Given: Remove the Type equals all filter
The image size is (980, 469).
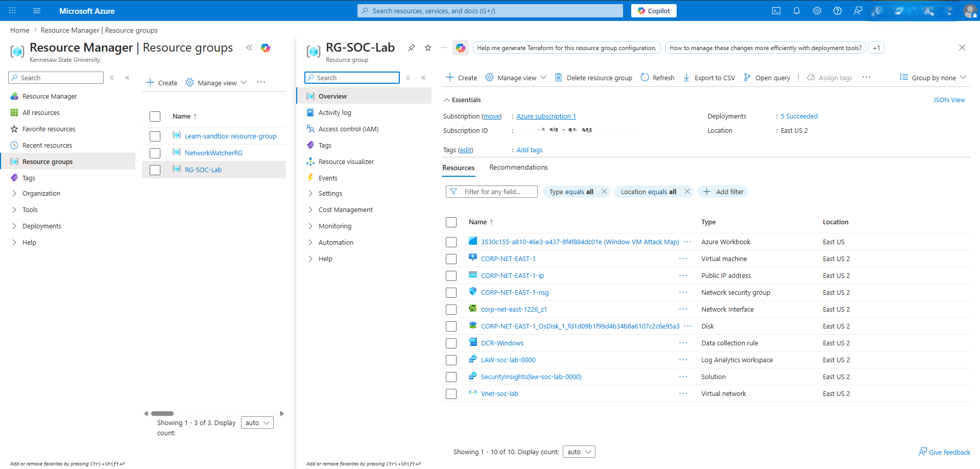Looking at the screenshot, I should 604,192.
